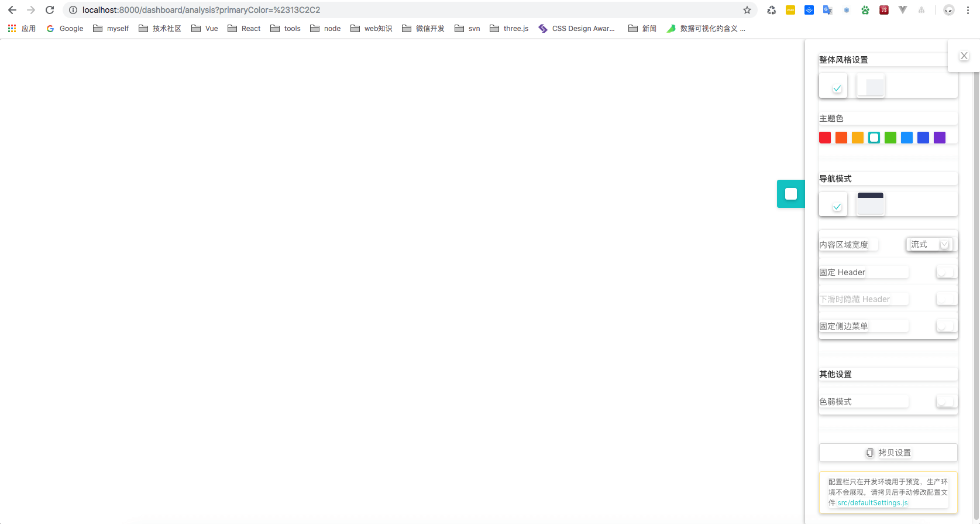The image size is (980, 524).
Task: Open the three.js bookmark folder
Action: point(509,28)
